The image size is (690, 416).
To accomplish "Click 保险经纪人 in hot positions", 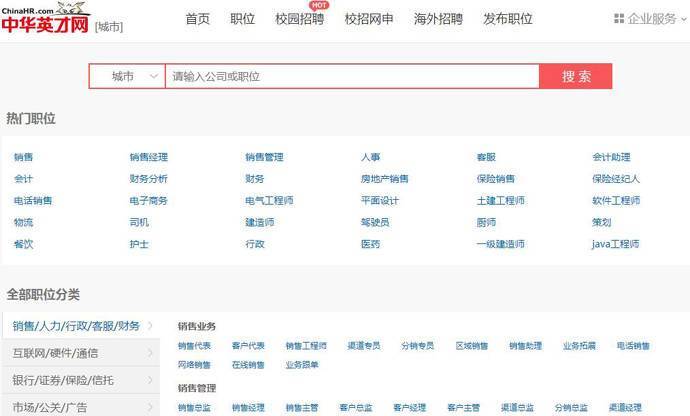I will (616, 179).
